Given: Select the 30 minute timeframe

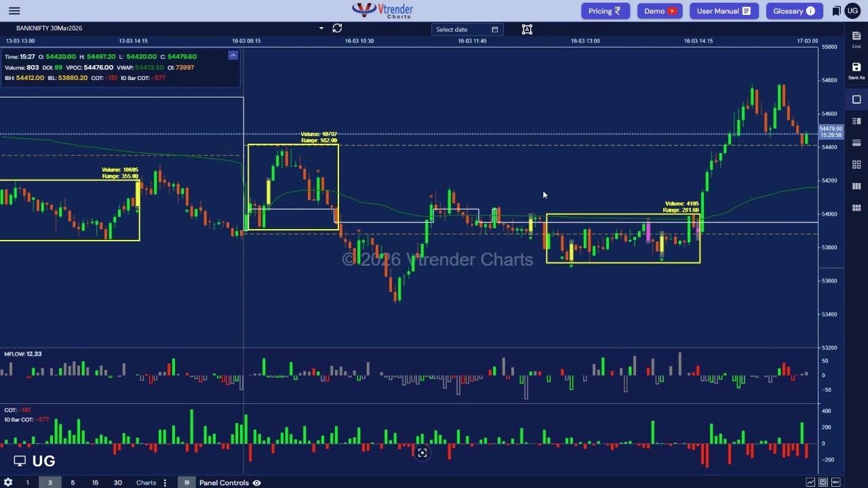Looking at the screenshot, I should tap(118, 483).
